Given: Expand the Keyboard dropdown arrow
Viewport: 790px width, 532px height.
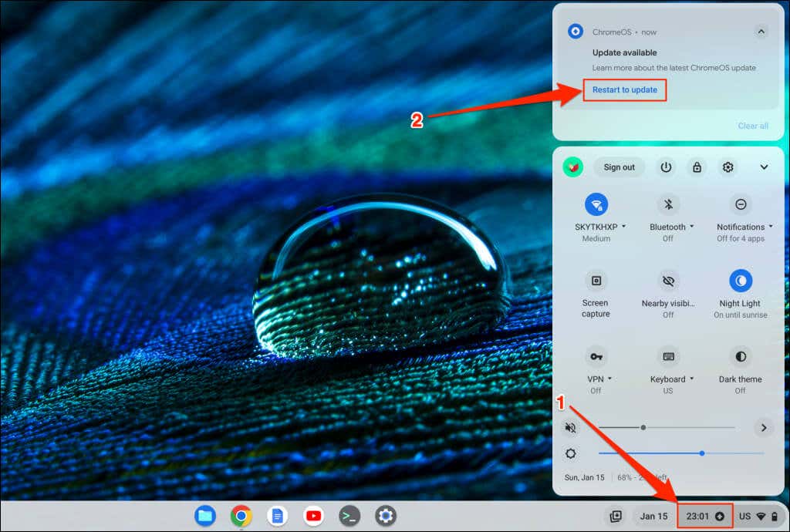Looking at the screenshot, I should pyautogui.click(x=692, y=379).
